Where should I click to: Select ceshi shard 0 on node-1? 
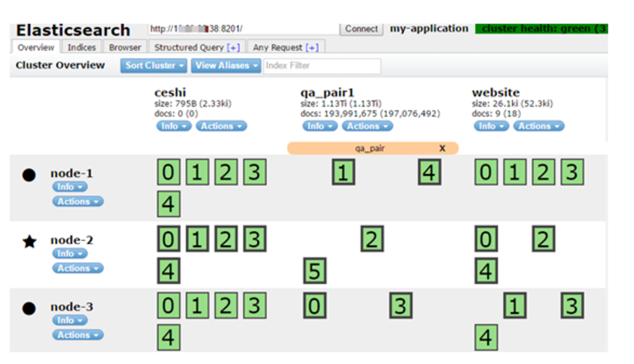point(168,172)
